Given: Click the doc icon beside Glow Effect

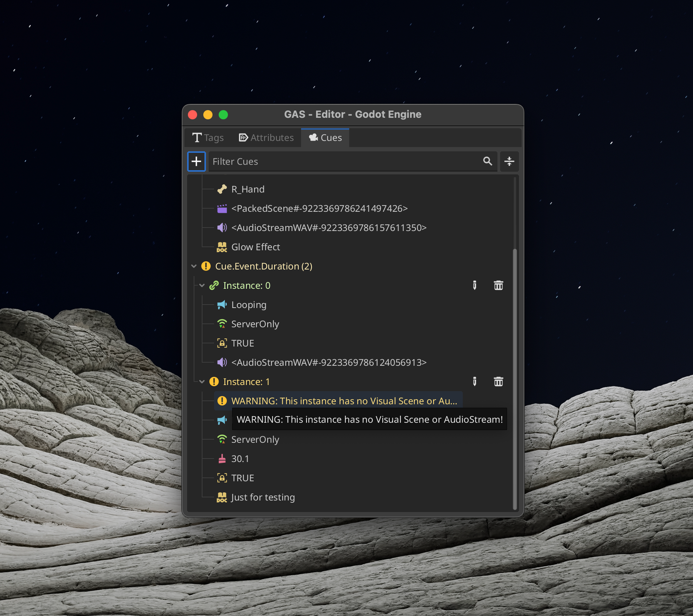Looking at the screenshot, I should 222,247.
